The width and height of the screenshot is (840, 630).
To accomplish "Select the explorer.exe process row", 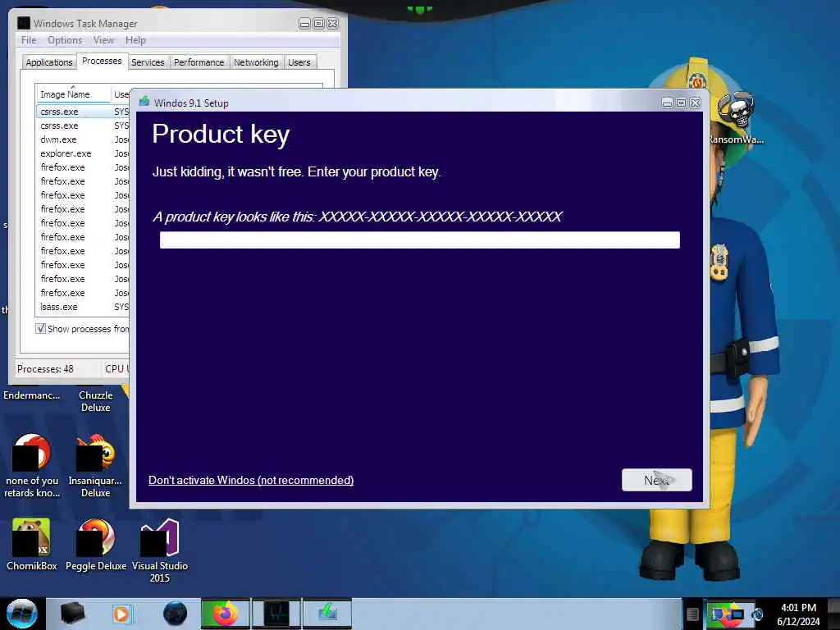I will point(83,153).
